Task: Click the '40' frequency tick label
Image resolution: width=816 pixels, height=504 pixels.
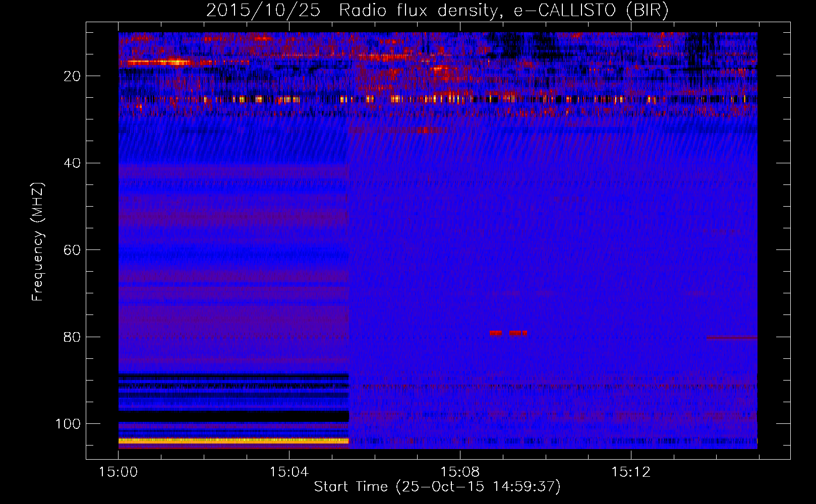Action: coord(73,163)
